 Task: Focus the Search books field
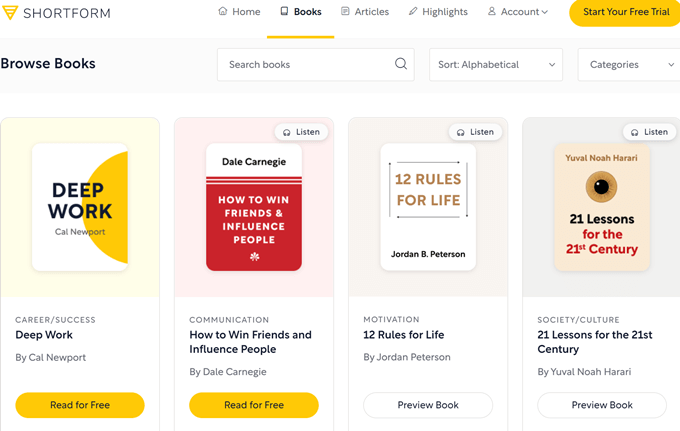tap(316, 65)
